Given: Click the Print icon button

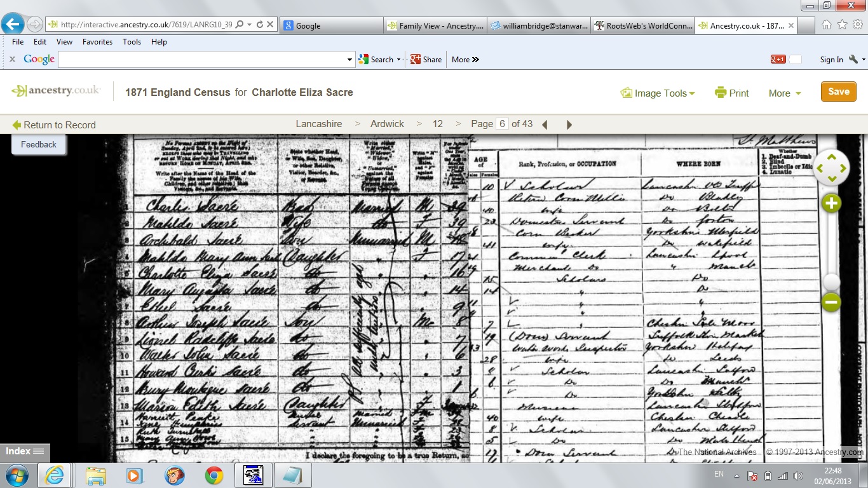Looking at the screenshot, I should coord(731,93).
